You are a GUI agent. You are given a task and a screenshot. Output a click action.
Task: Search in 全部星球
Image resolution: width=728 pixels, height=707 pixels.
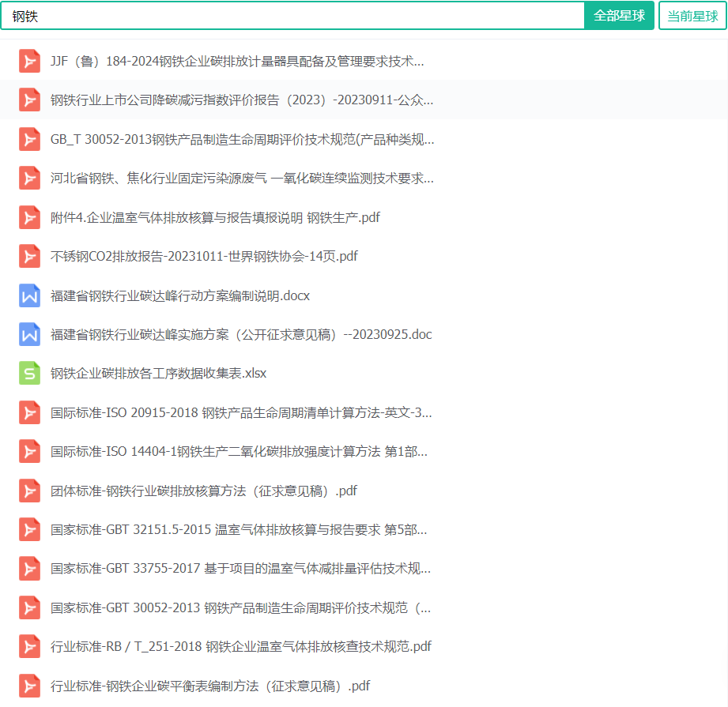[x=619, y=17]
